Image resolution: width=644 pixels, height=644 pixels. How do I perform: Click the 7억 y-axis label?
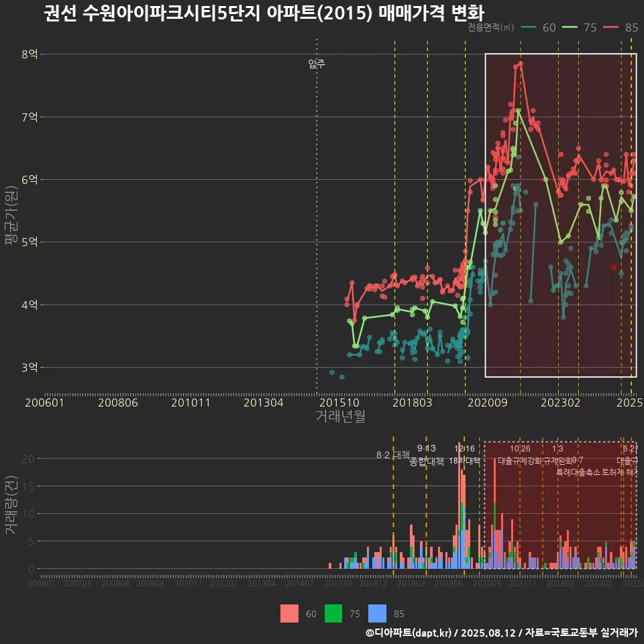click(x=30, y=117)
